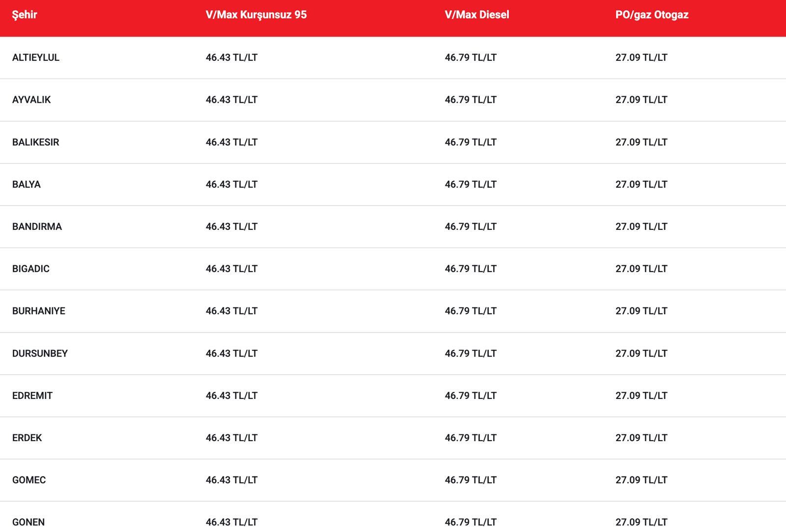Select the BALYA city cell
Viewport: 786px width, 532px height.
(x=27, y=184)
